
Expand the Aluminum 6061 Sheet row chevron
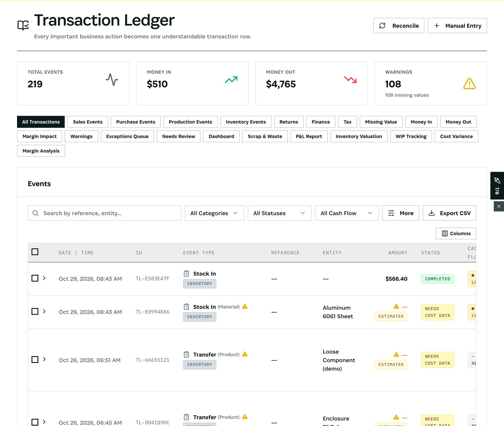coord(44,312)
